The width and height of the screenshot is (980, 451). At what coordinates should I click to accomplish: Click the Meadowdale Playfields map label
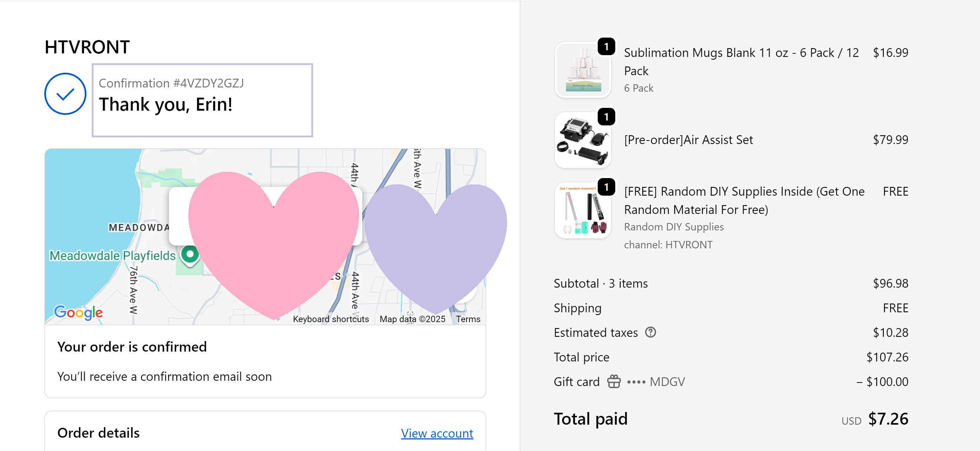point(112,256)
